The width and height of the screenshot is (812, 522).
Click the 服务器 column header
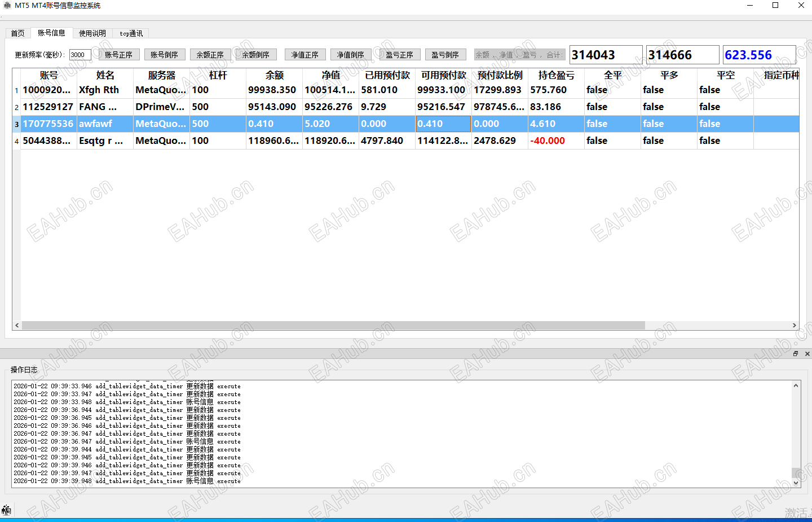pos(162,75)
